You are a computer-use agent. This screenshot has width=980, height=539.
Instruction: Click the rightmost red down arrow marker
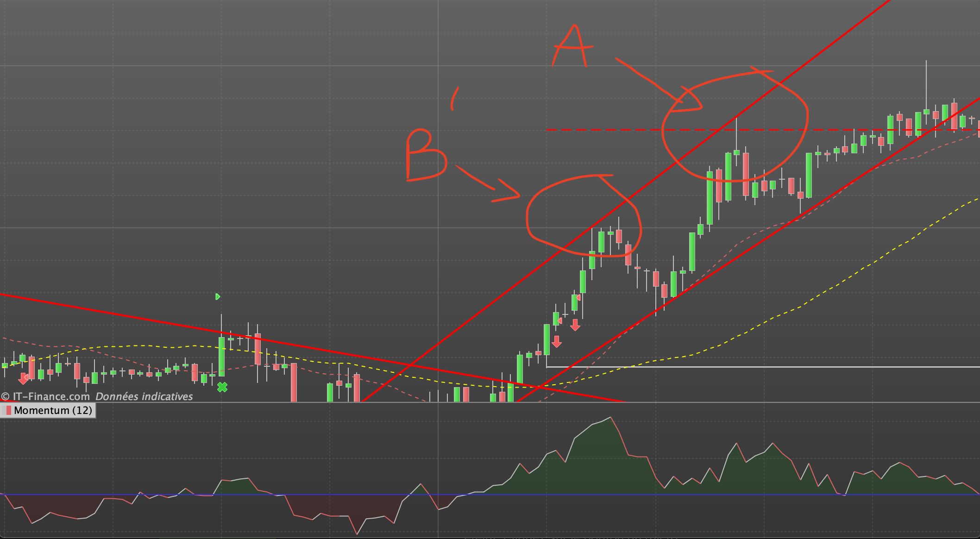575,325
